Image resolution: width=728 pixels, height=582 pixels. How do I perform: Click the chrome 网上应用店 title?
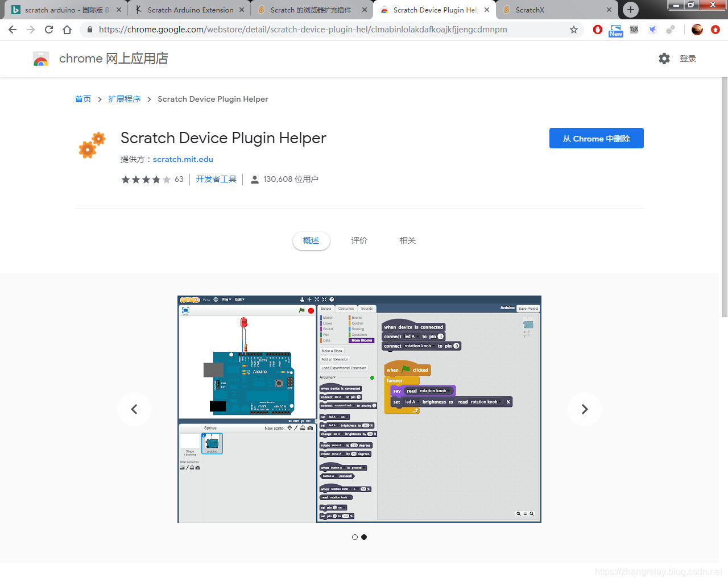coord(114,59)
